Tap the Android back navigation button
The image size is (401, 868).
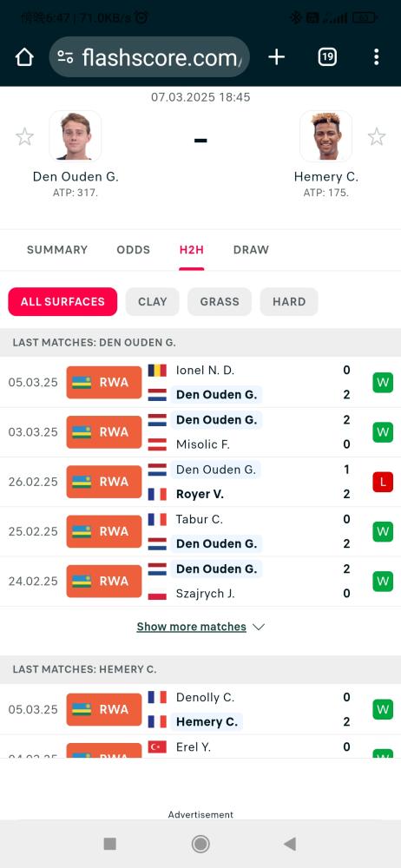pyautogui.click(x=289, y=844)
